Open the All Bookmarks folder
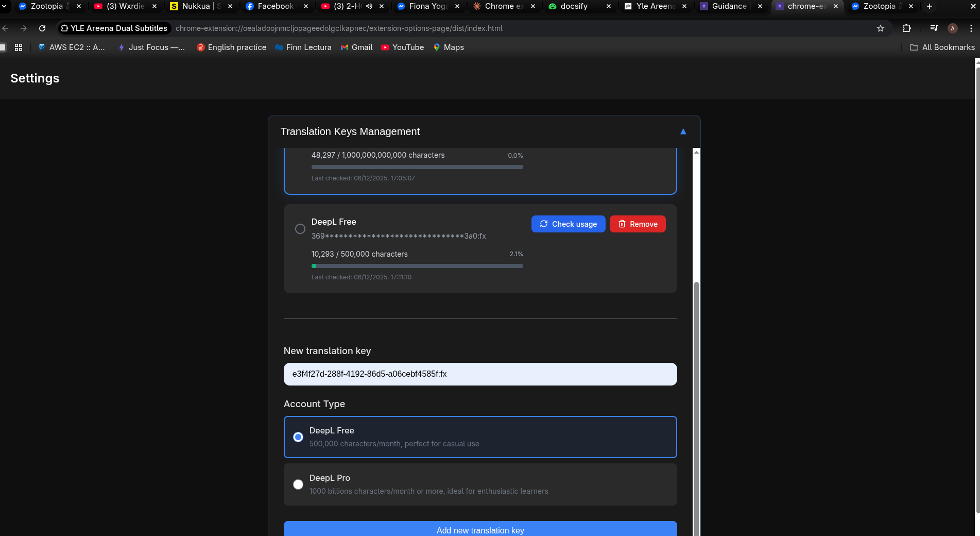 (942, 47)
